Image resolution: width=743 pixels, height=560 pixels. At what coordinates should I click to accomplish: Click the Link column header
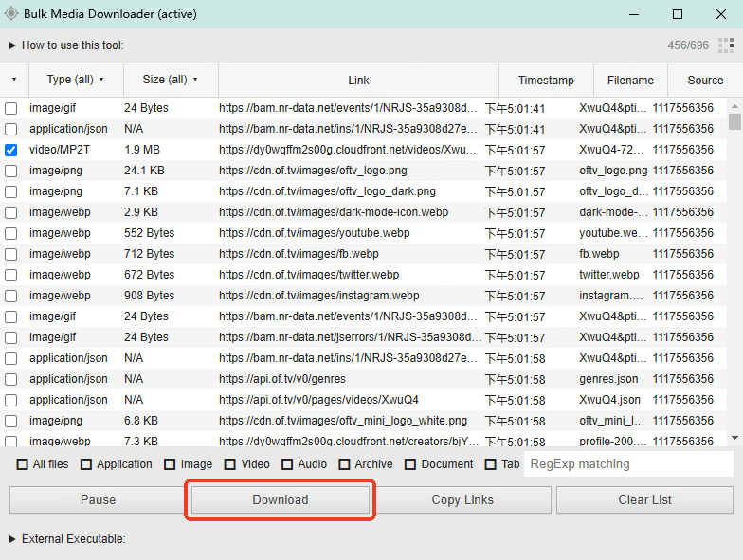358,80
